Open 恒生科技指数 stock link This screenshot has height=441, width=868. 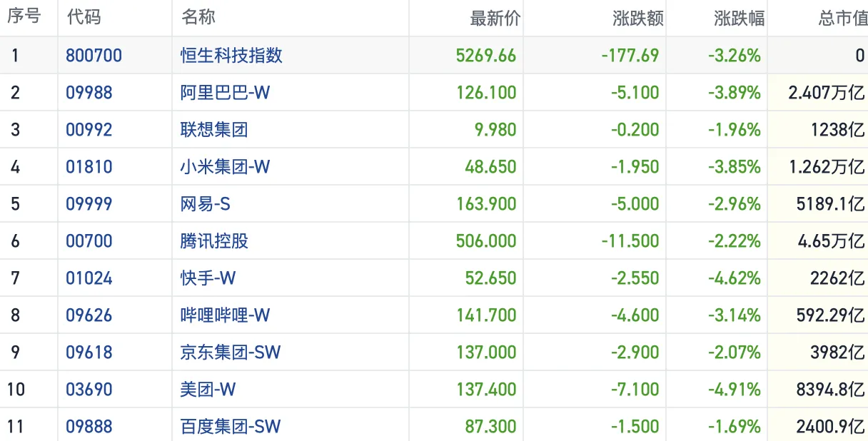click(x=231, y=56)
